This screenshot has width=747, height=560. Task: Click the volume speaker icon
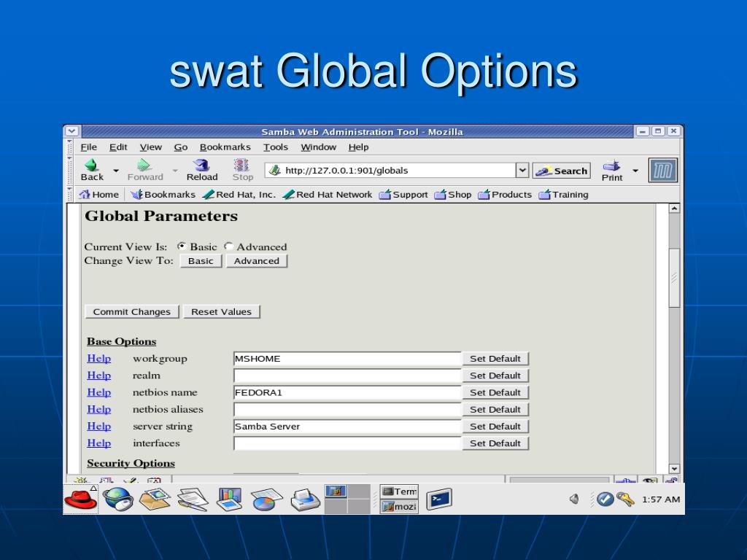pyautogui.click(x=575, y=499)
